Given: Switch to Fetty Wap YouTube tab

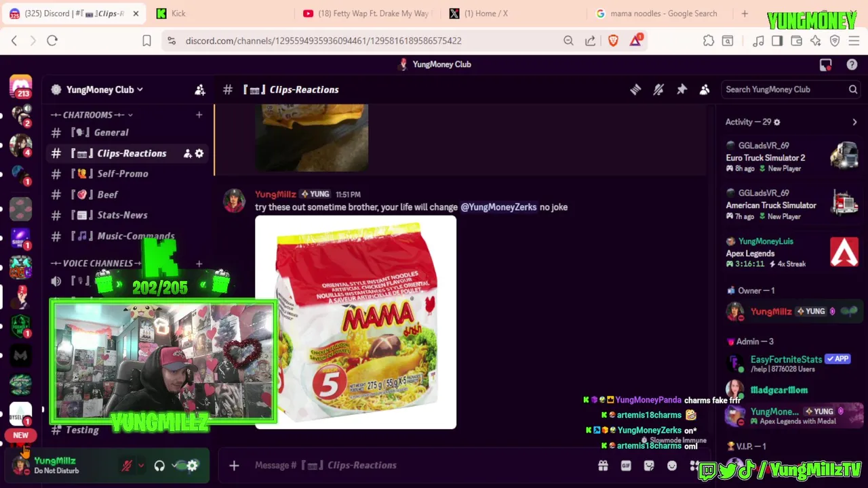Looking at the screenshot, I should 366,14.
